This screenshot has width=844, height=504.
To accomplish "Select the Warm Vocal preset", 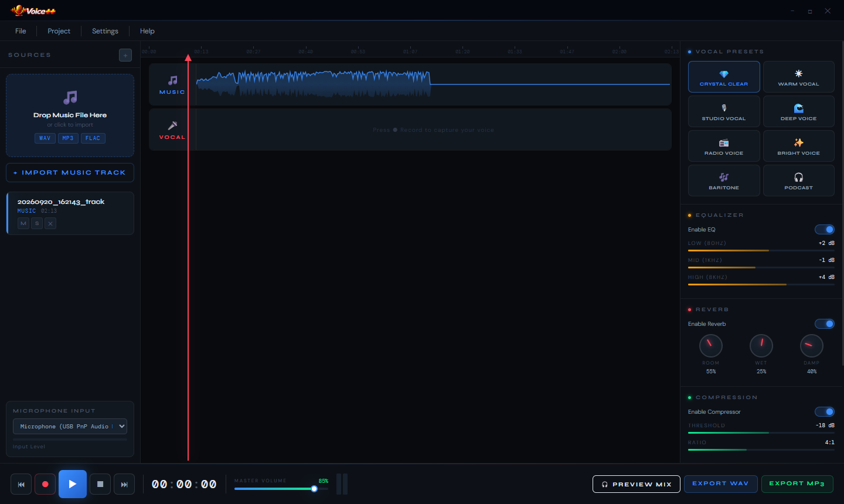I will tap(798, 77).
